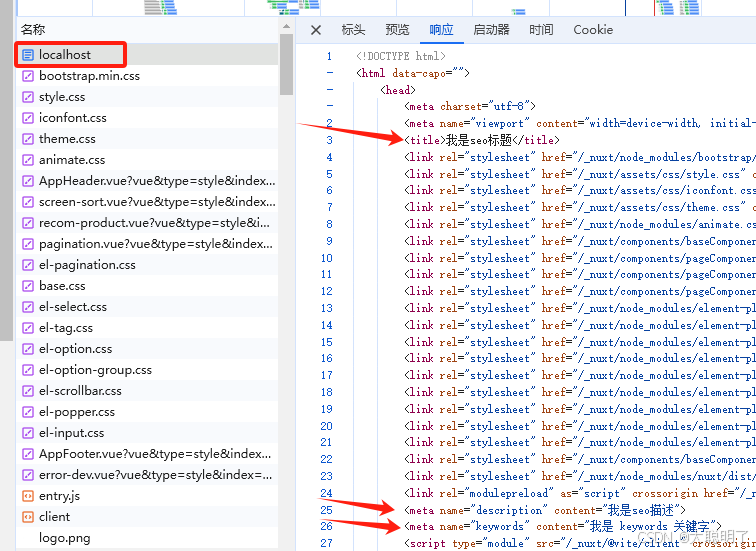The height and width of the screenshot is (551, 756).
Task: Click the stylesheet icon beside el-input.css
Action: coord(28,433)
